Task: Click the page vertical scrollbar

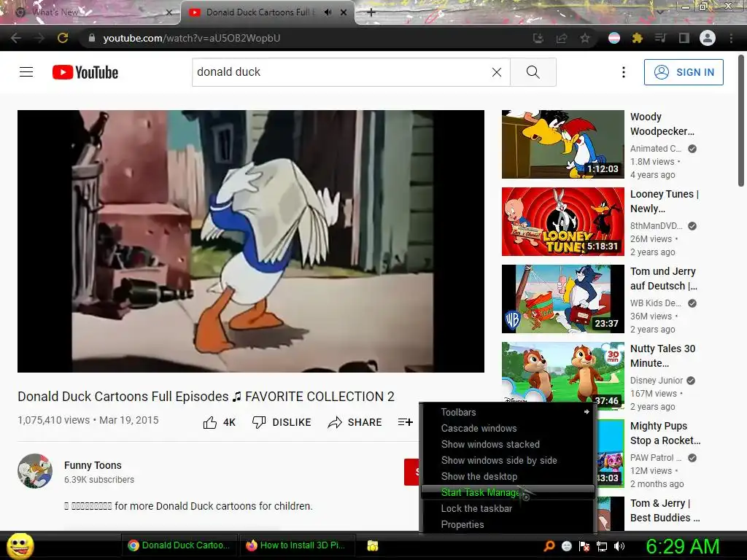Action: 741,122
